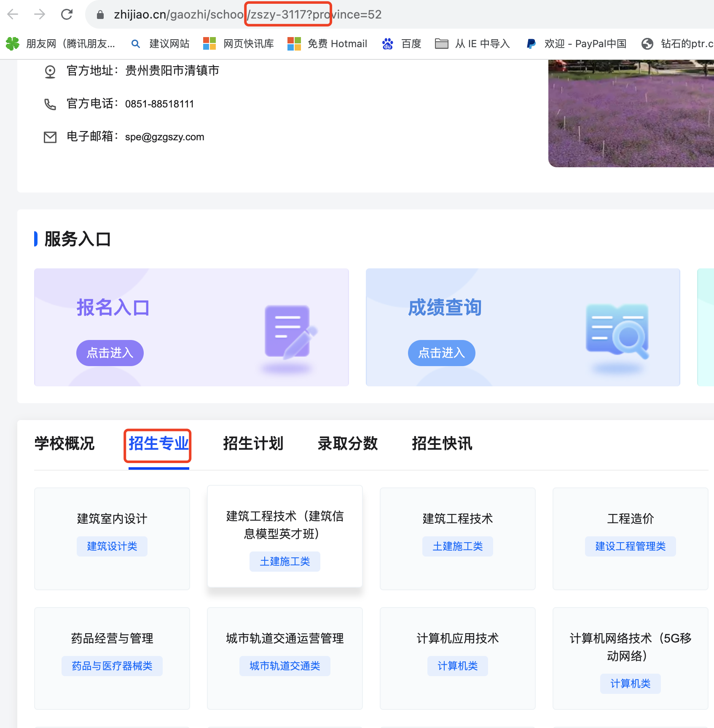Click the lock icon in address bar
Viewport: 714px width, 728px height.
pyautogui.click(x=100, y=15)
